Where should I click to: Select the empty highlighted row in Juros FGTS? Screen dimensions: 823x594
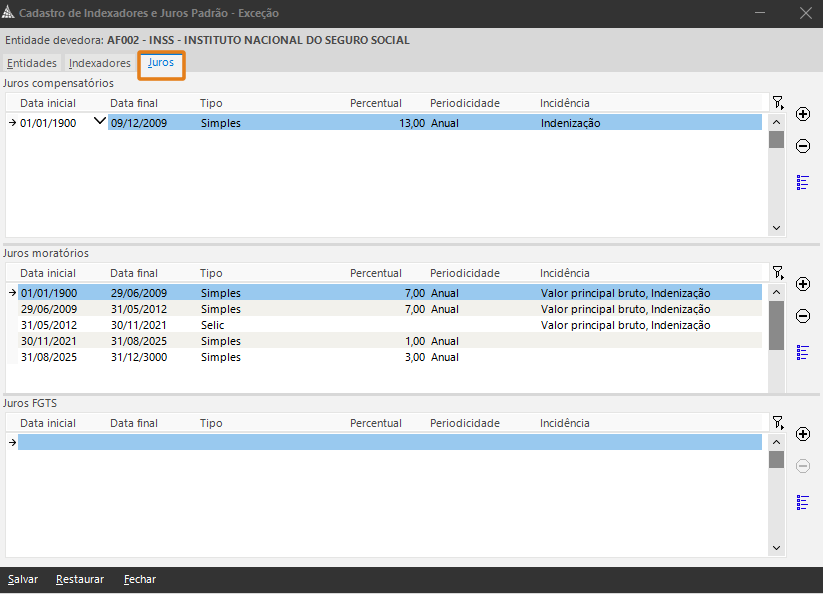pos(390,442)
